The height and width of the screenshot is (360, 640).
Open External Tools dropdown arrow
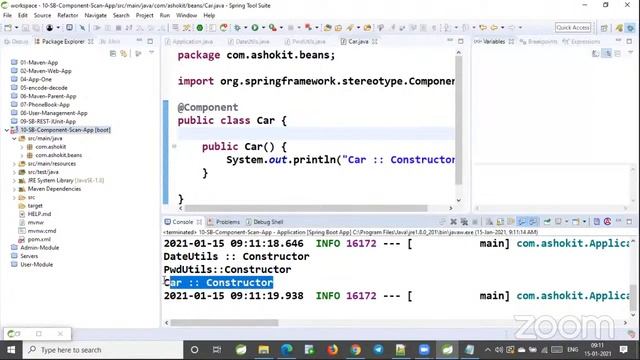(281, 28)
